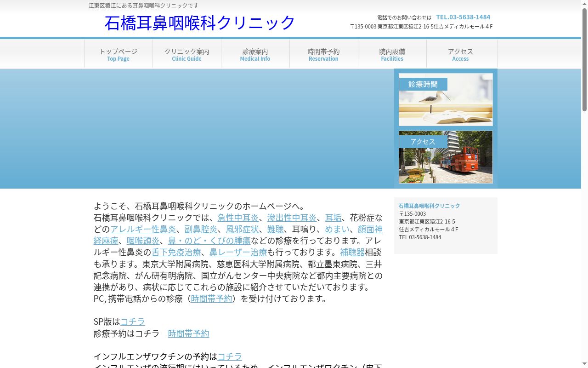Click the 副鼻腔炎 link
The width and height of the screenshot is (588, 368).
pos(201,229)
